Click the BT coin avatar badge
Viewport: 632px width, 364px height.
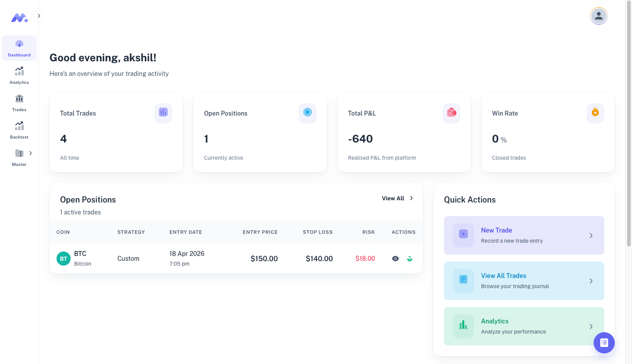point(64,259)
